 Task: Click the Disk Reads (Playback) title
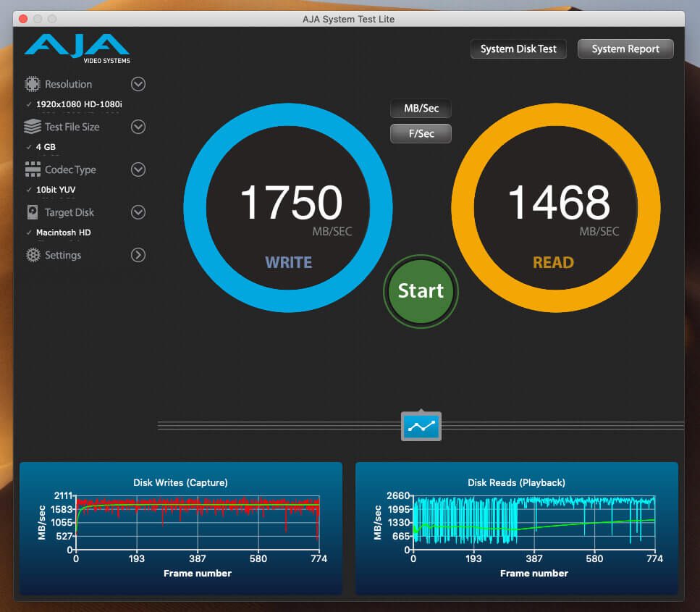coord(517,482)
